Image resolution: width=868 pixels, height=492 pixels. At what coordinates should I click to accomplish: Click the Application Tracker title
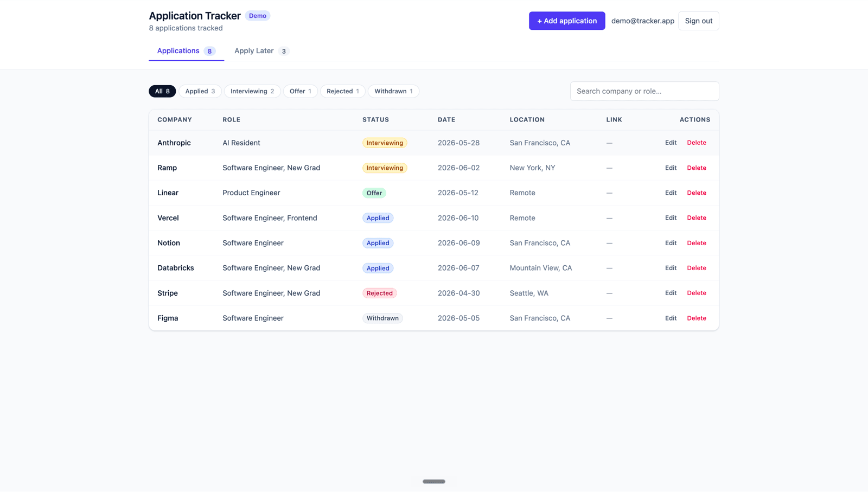pyautogui.click(x=195, y=16)
